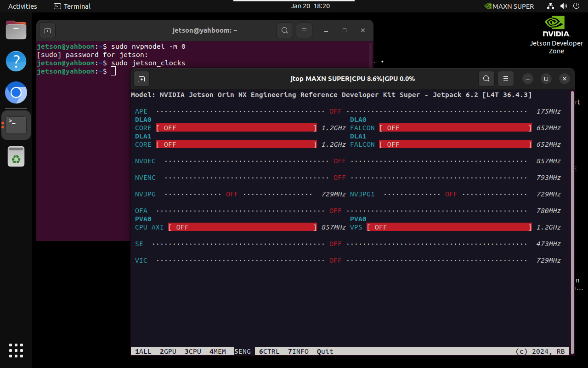Click 'sudo jetson_clocks' command text
This screenshot has width=588, height=368.
(x=148, y=63)
